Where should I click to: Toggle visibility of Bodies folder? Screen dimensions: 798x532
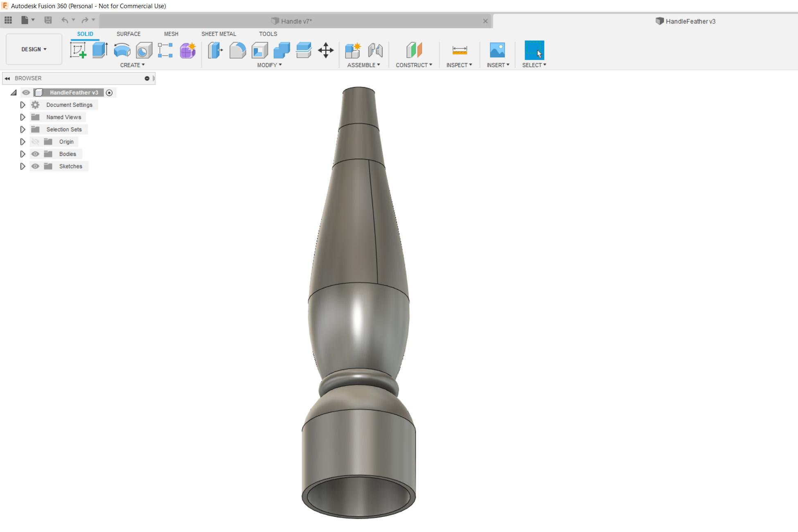coord(35,154)
